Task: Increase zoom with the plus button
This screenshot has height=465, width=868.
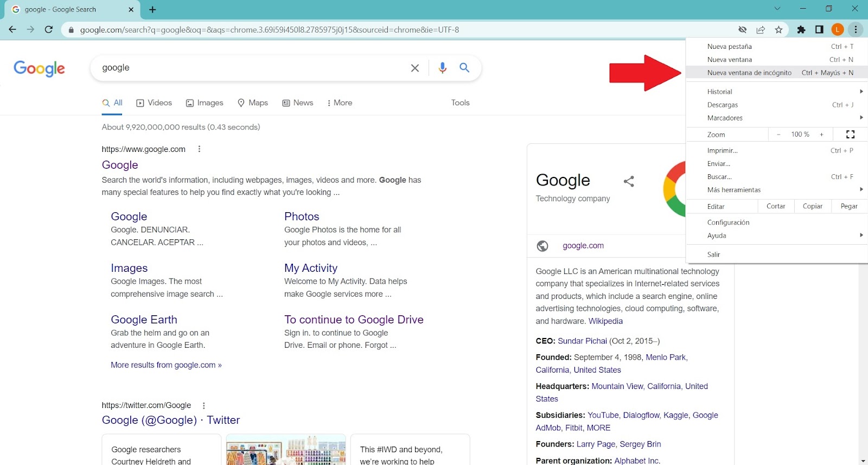Action: [821, 135]
